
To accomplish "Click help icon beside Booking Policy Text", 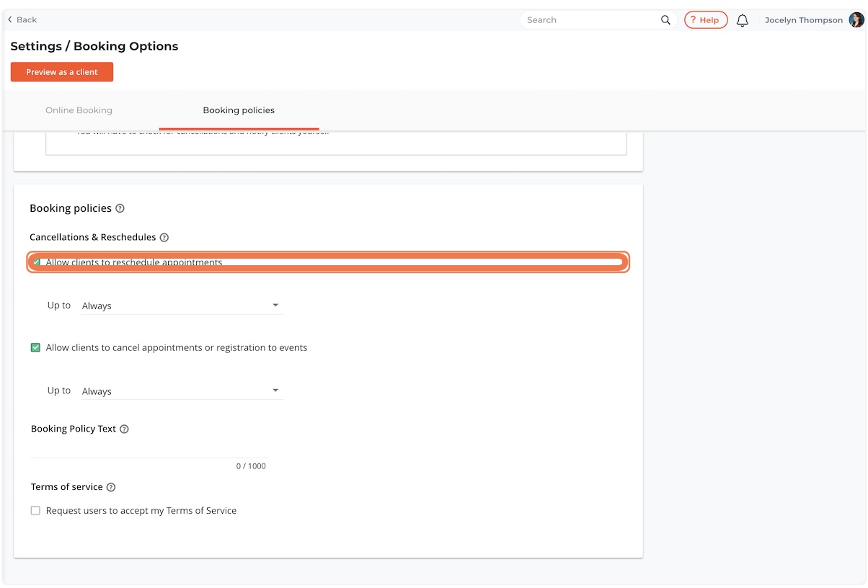I will (124, 429).
